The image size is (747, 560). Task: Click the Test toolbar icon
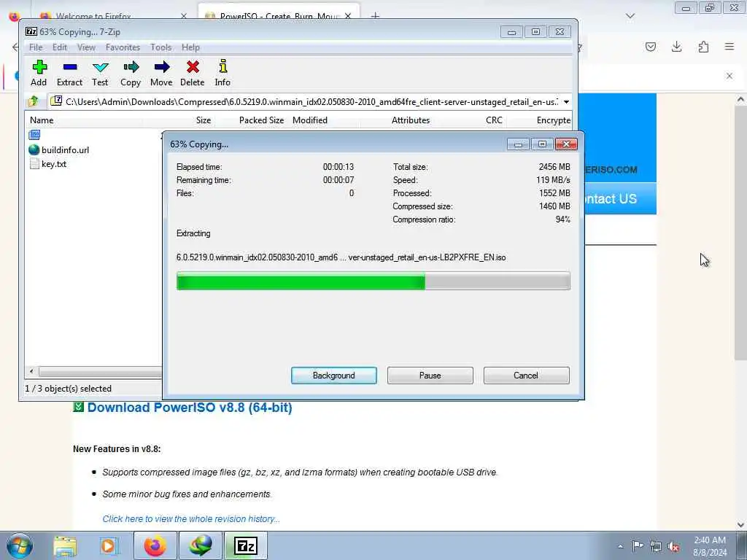[x=100, y=73]
